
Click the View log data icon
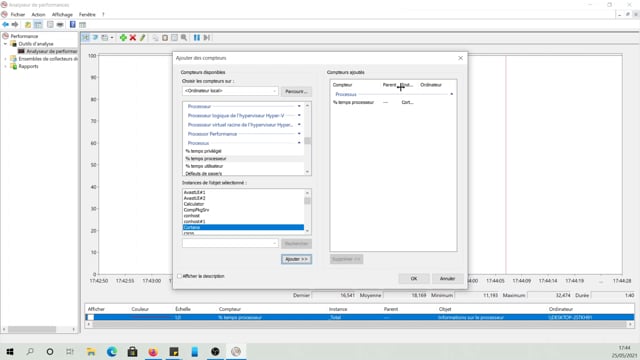(x=95, y=38)
